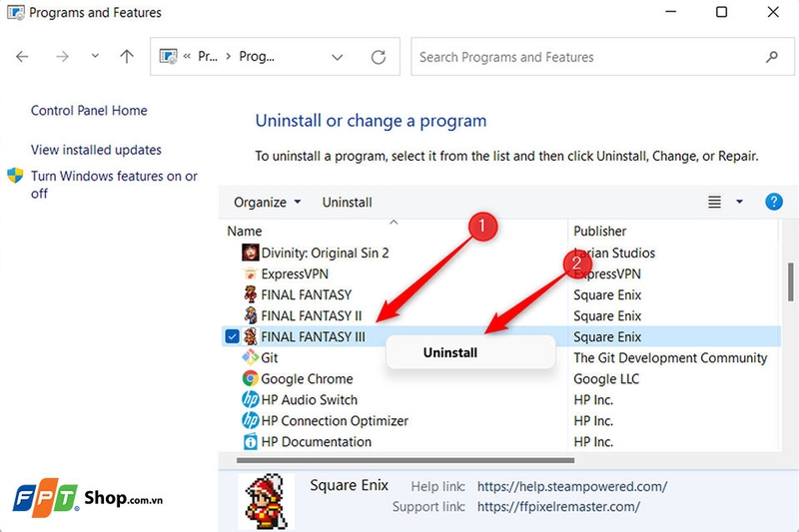
Task: Click the Control Panel icon in address bar
Action: click(169, 56)
